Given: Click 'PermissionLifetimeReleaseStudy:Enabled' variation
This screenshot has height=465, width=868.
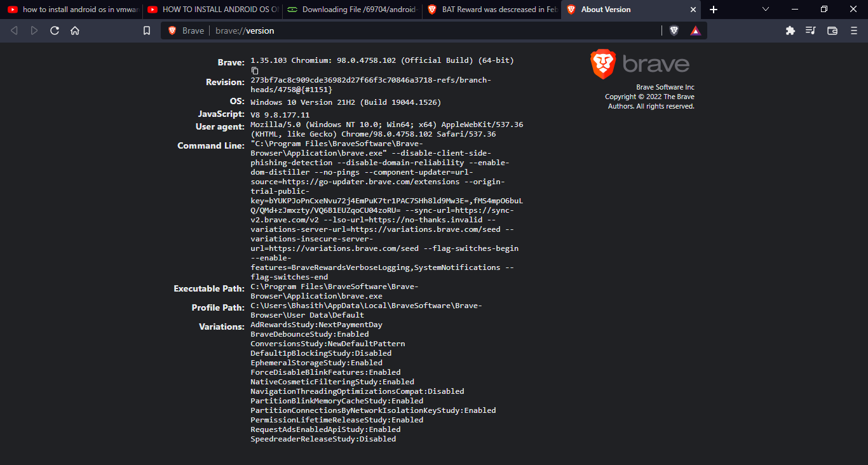Looking at the screenshot, I should [x=337, y=420].
